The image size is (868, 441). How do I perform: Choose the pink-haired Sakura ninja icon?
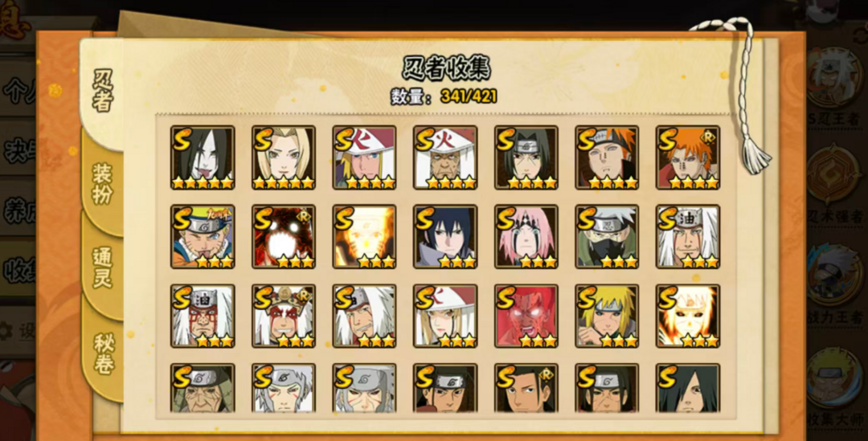pos(526,237)
